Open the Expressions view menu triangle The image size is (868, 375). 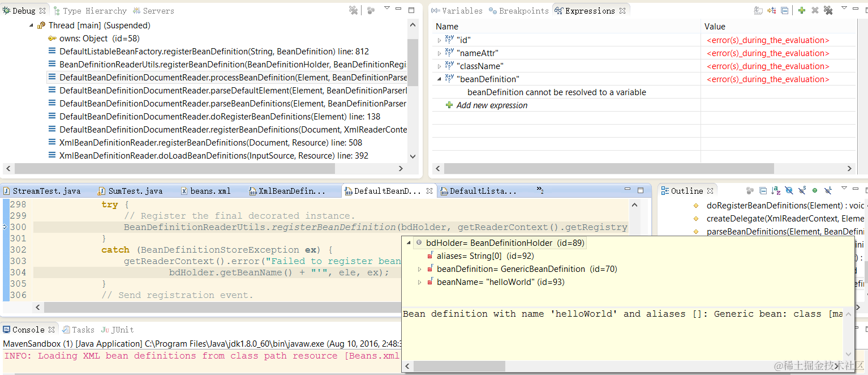tap(844, 8)
